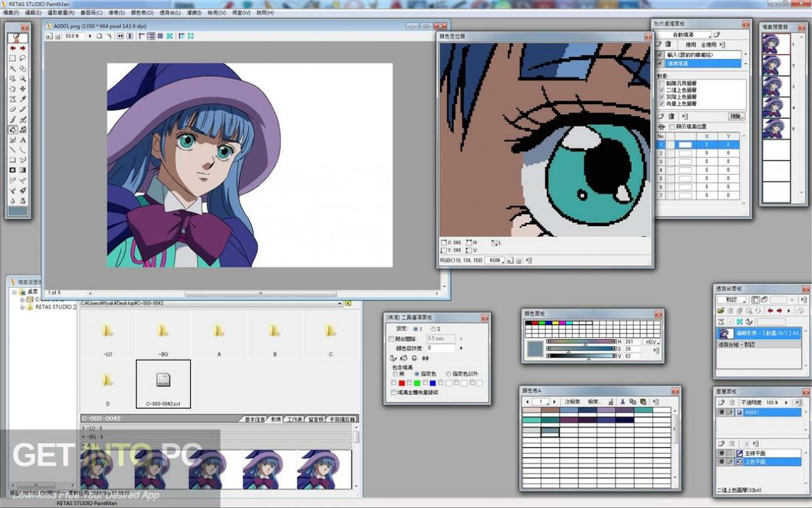Screen dimensions: 812x508
Task: Click 次檢索 button in color table A
Action: pyautogui.click(x=572, y=401)
